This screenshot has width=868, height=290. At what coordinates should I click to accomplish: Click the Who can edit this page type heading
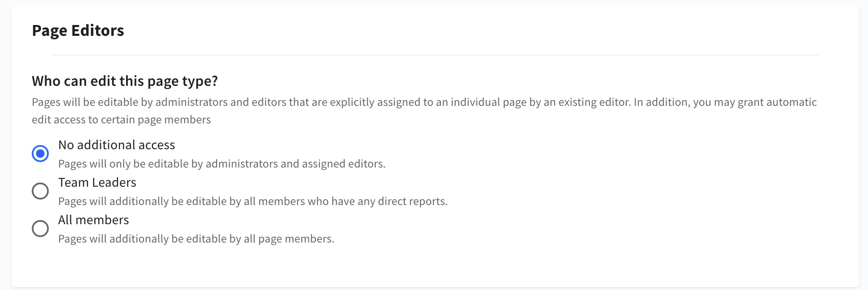tap(126, 81)
